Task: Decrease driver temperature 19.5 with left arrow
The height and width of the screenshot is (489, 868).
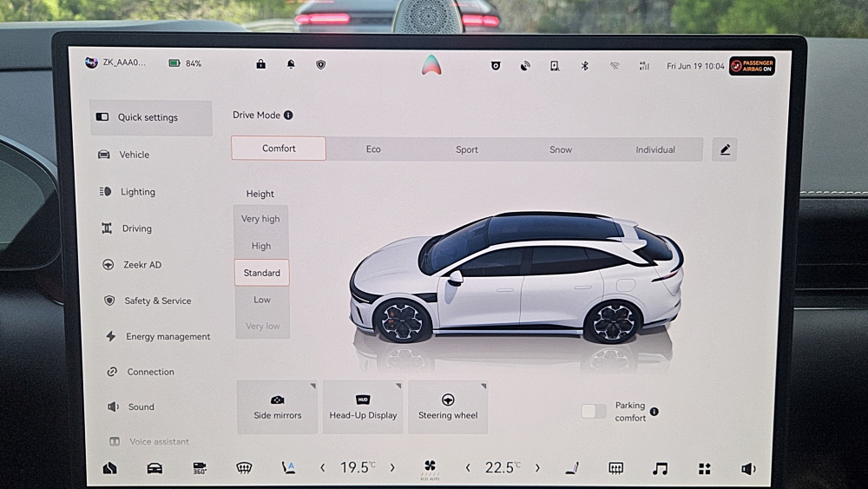Action: click(323, 468)
